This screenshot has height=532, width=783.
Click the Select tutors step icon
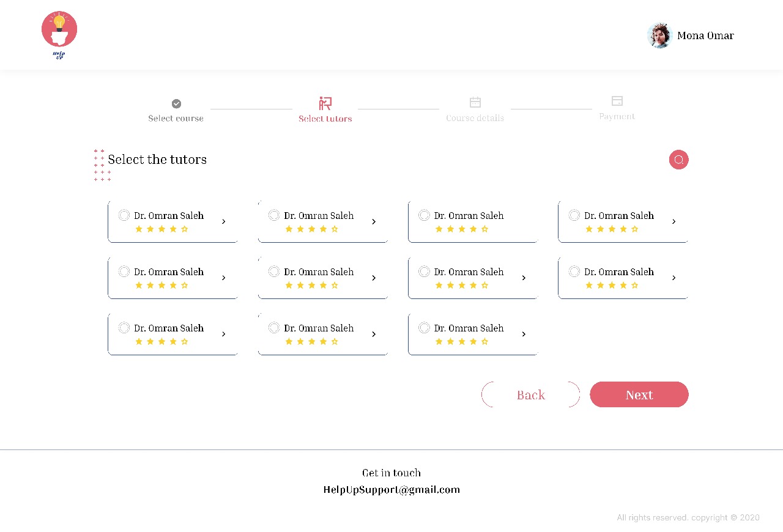tap(325, 103)
